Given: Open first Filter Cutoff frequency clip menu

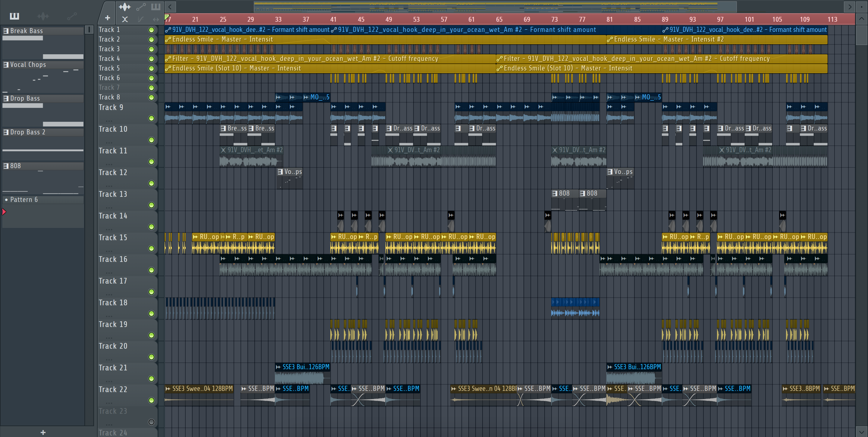Looking at the screenshot, I should [168, 59].
